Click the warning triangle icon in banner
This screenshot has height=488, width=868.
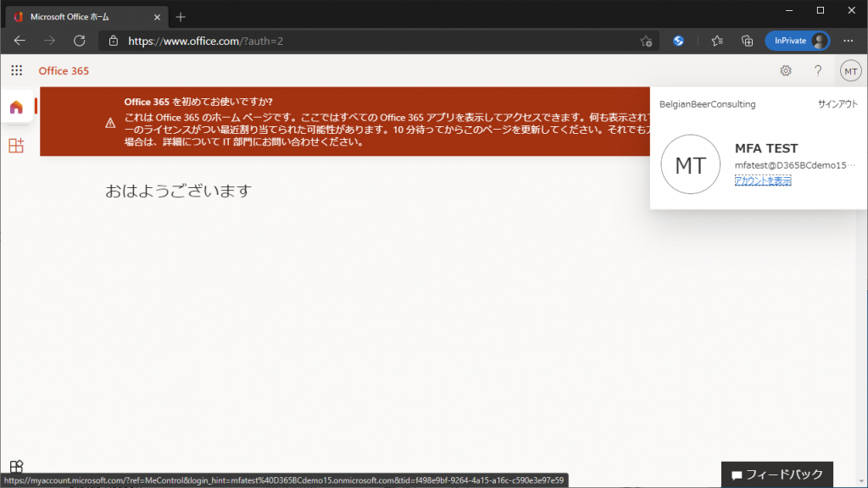click(111, 123)
